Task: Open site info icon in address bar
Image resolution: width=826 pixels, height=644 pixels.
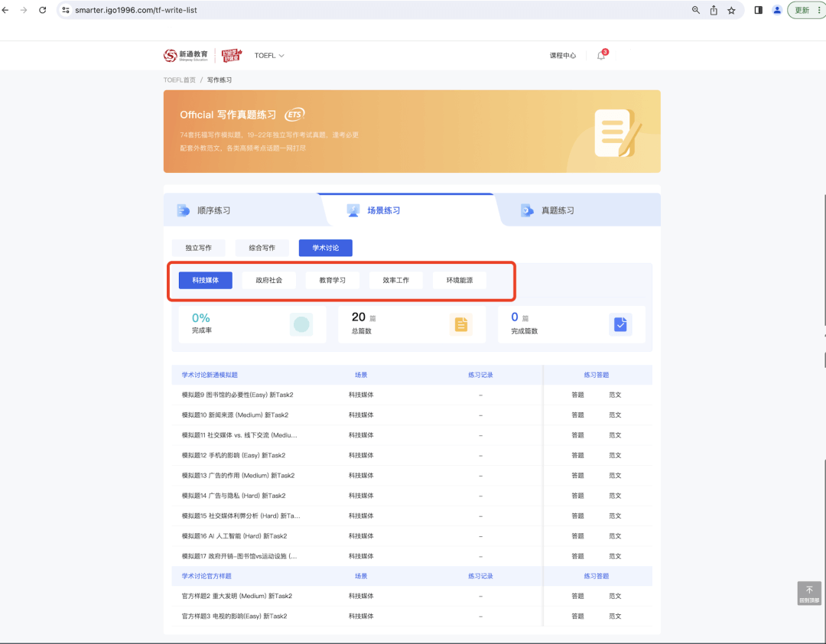Action: pyautogui.click(x=66, y=10)
